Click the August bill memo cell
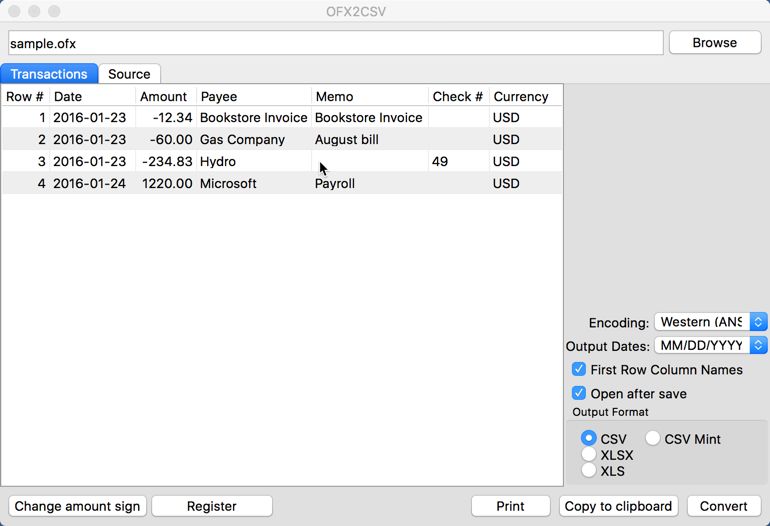770x526 pixels. coord(370,139)
